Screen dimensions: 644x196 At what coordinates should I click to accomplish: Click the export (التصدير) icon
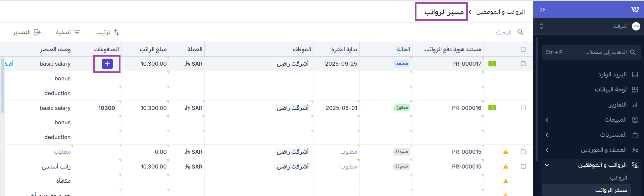[37, 32]
